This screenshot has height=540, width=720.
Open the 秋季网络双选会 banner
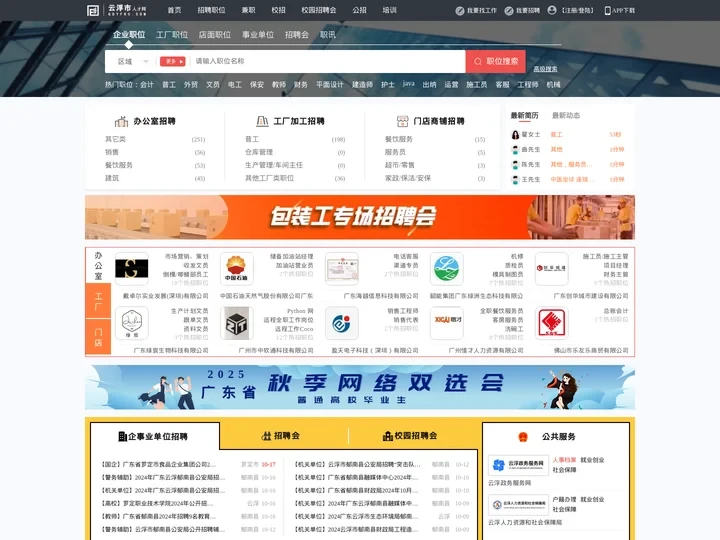[360, 387]
